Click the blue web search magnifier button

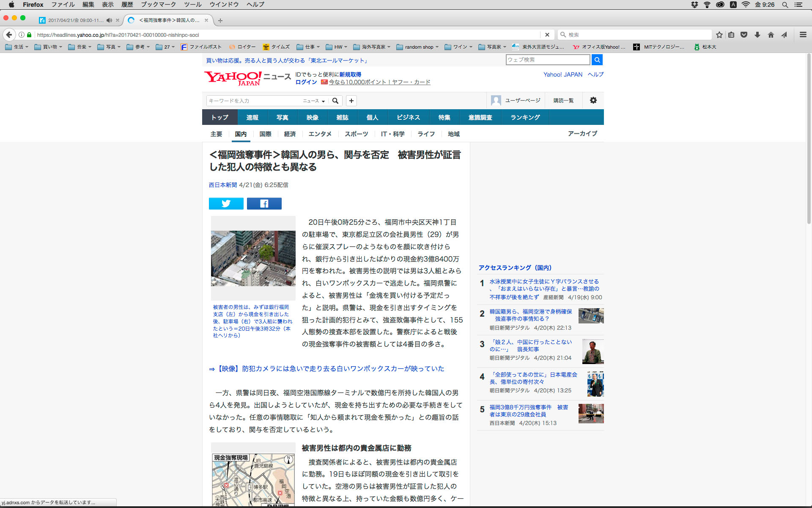[597, 60]
